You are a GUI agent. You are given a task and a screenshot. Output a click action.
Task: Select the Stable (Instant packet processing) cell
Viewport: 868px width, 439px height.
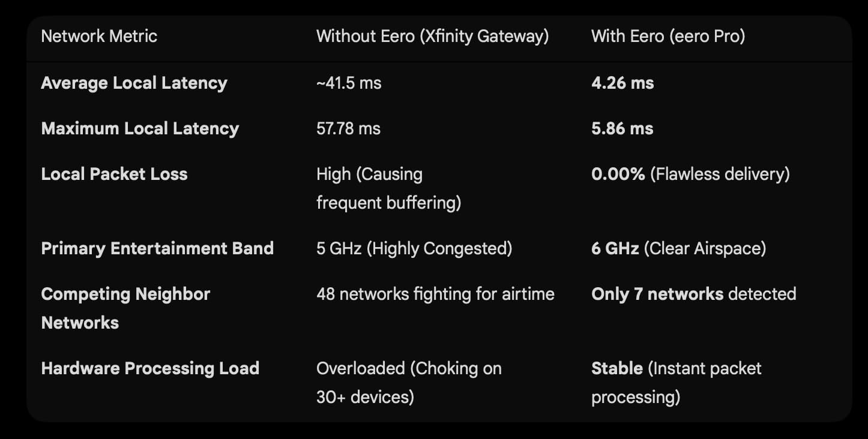[676, 383]
